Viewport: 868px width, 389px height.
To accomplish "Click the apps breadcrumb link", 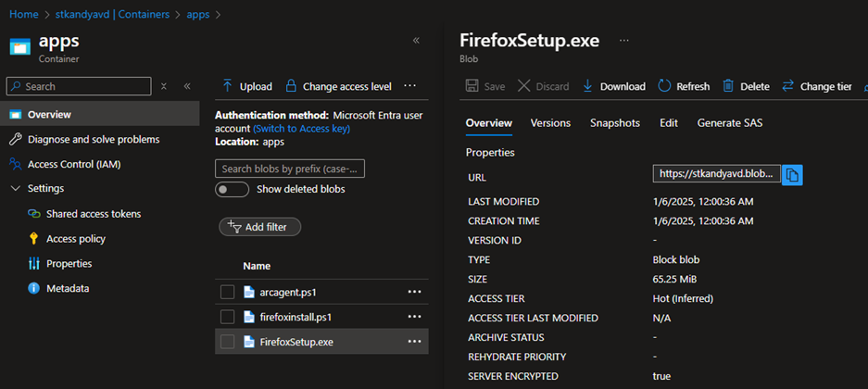I will tap(197, 15).
